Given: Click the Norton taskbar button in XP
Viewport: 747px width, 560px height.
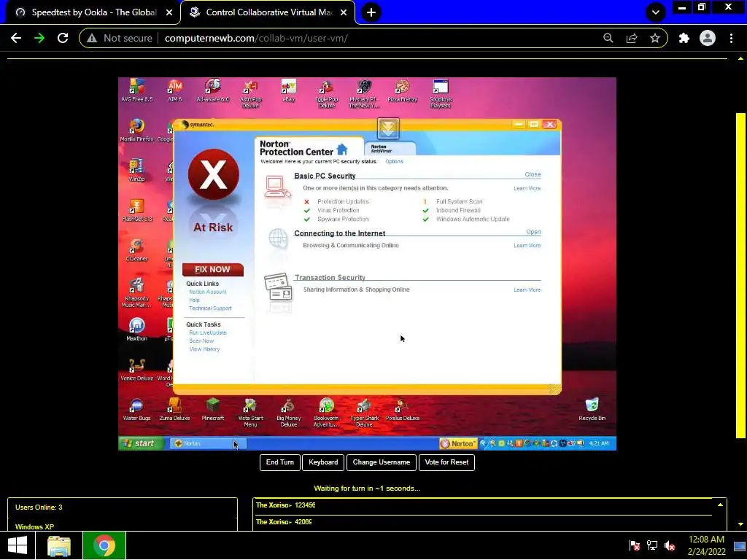Looking at the screenshot, I should (208, 443).
